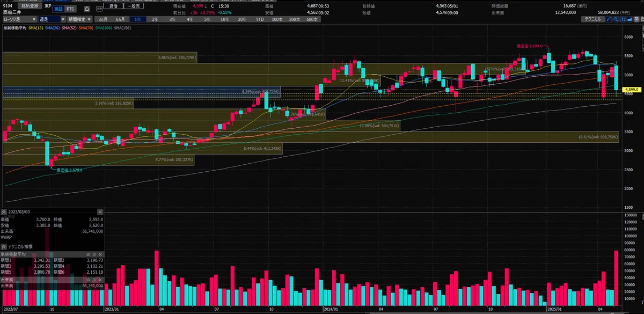644x314 pixels.
Task: Click the SMA(26) legend label
Action: 53,27
